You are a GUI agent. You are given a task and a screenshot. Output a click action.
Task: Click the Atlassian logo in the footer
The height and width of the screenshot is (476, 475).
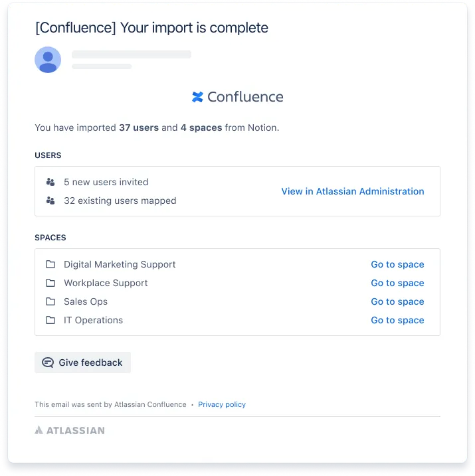(x=70, y=430)
